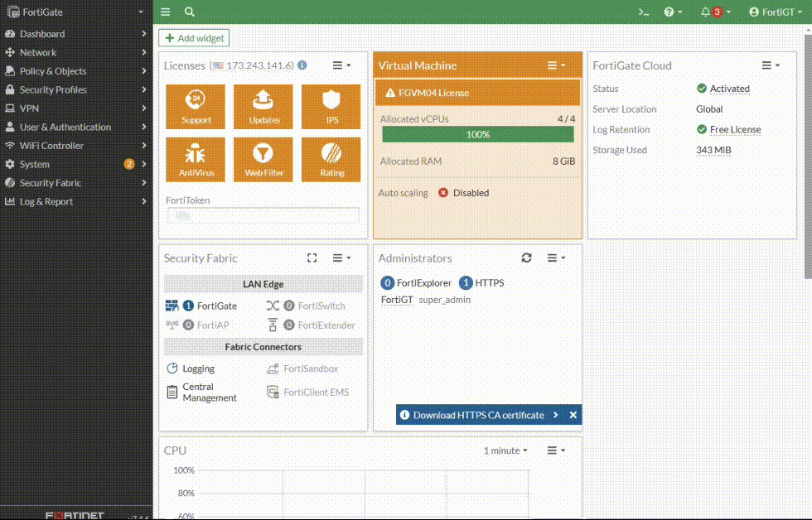Click the FortiGT administrator name
This screenshot has width=812, height=520.
pos(397,300)
